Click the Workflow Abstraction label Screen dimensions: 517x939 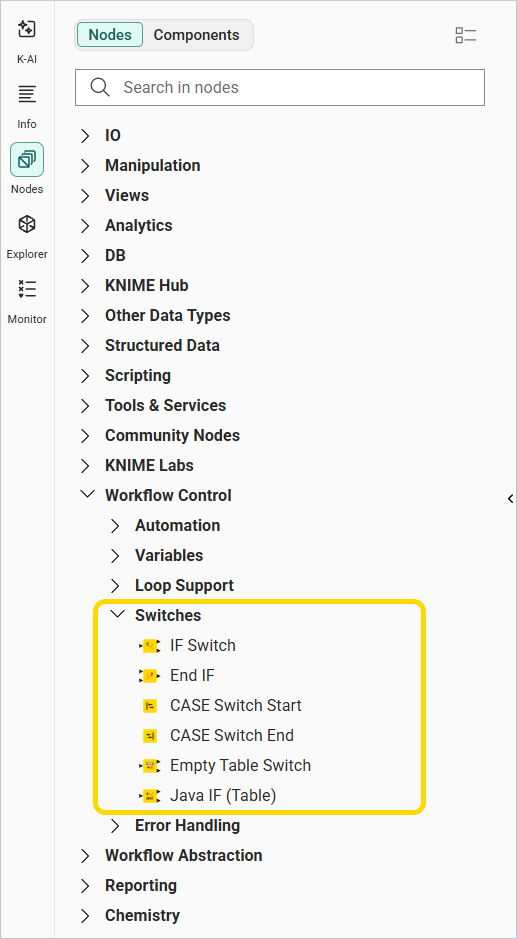click(x=184, y=855)
